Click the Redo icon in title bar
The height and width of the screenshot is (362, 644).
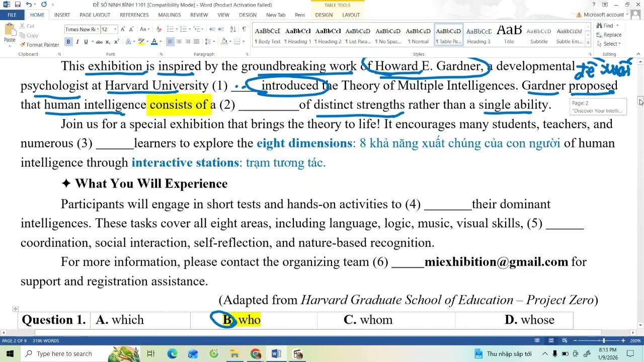pos(44,5)
